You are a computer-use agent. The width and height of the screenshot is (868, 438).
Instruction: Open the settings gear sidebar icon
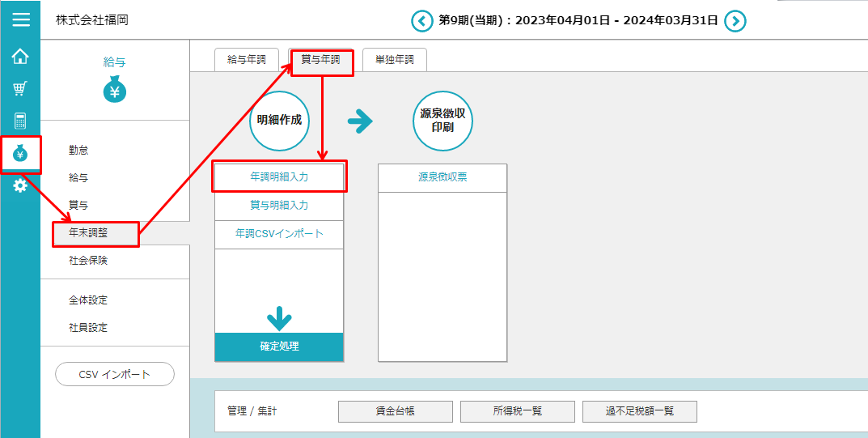click(x=20, y=186)
